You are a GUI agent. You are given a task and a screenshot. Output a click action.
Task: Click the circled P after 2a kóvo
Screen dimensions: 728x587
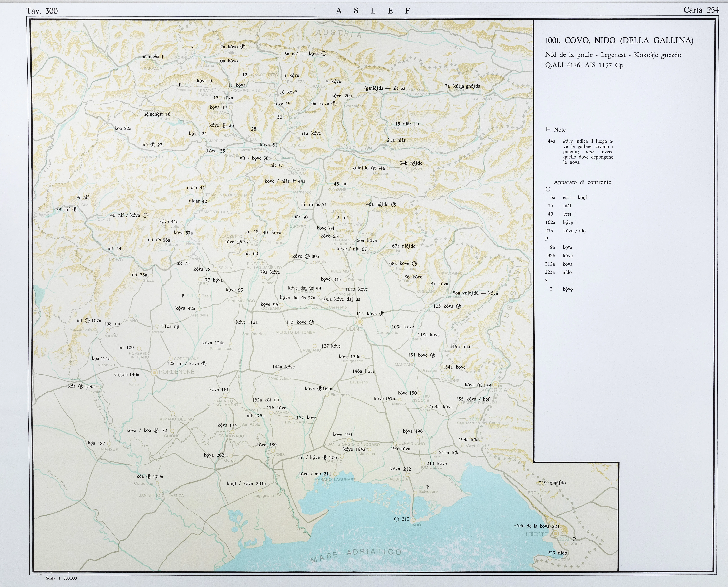coord(243,47)
